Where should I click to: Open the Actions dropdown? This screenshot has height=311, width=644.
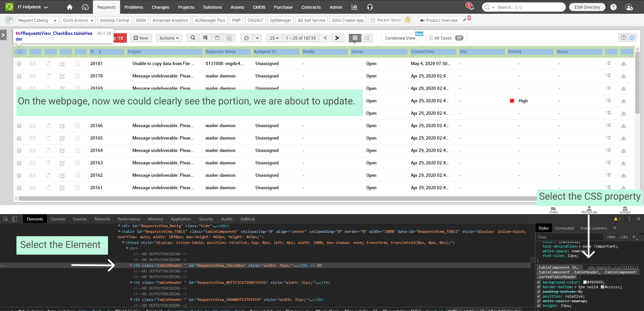coord(169,38)
